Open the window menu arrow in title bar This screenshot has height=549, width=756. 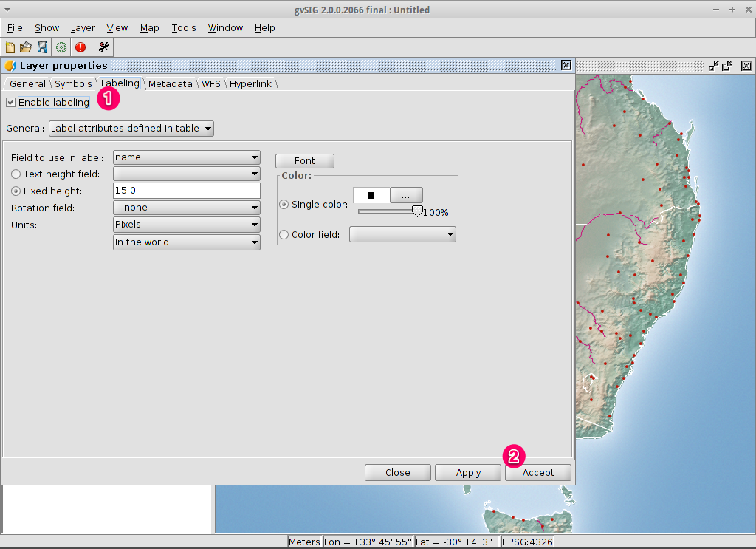tap(7, 10)
